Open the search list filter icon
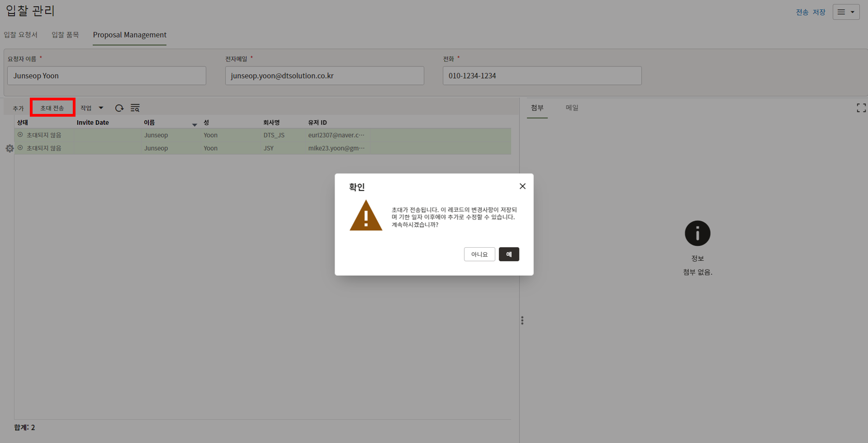This screenshot has width=868, height=443. [x=135, y=108]
